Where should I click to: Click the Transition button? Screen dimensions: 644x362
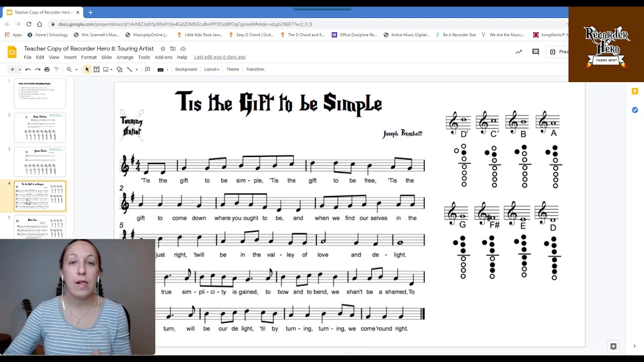click(255, 69)
